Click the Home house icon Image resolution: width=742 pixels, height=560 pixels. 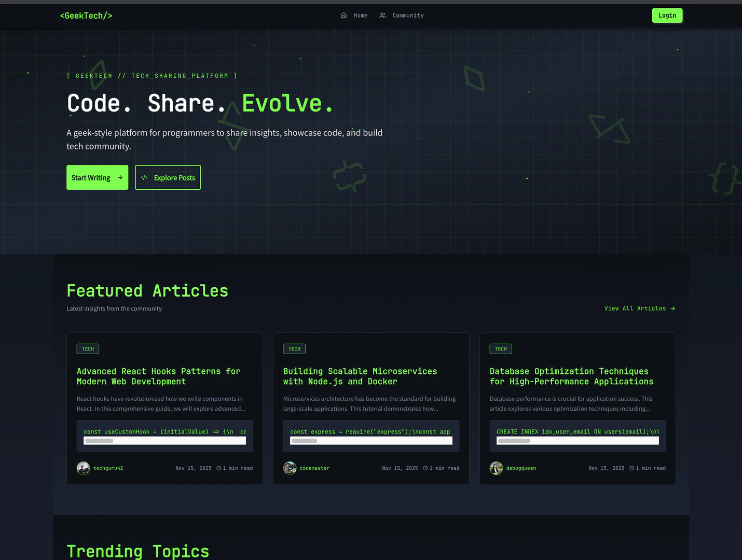tap(343, 16)
